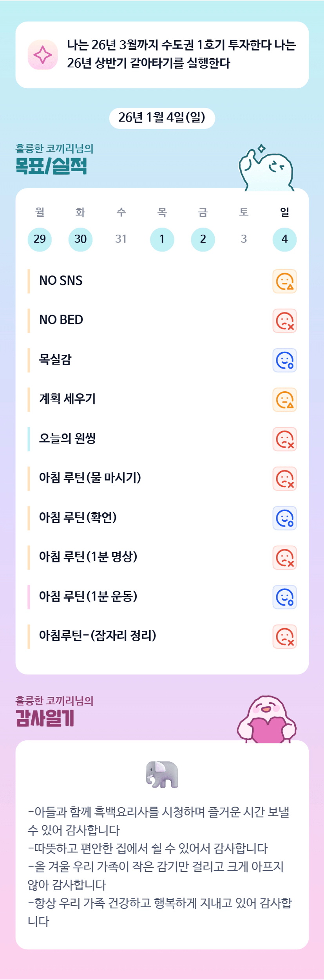Select Monday the 29th in week row
The image size is (324, 980).
(40, 239)
